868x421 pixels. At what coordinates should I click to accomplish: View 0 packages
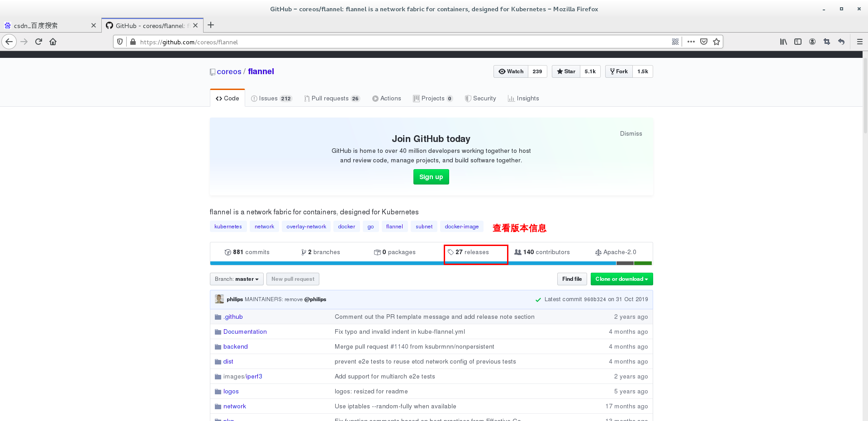(x=394, y=252)
